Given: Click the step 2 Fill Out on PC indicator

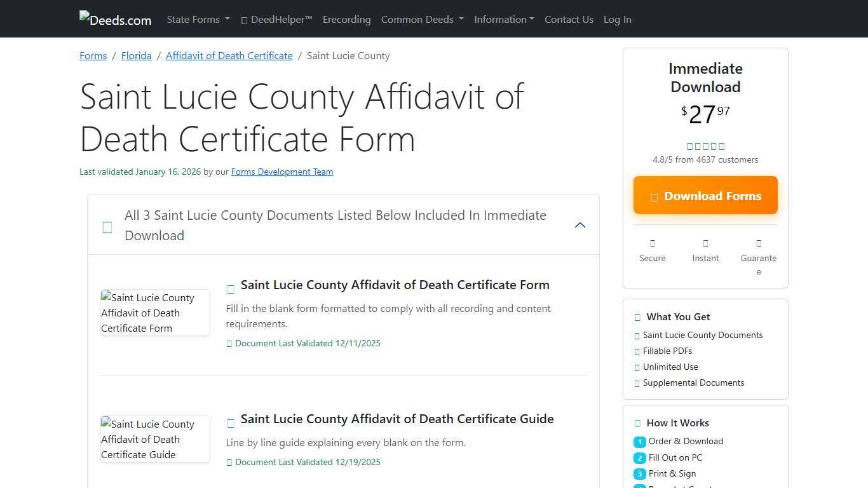Looking at the screenshot, I should [x=639, y=457].
